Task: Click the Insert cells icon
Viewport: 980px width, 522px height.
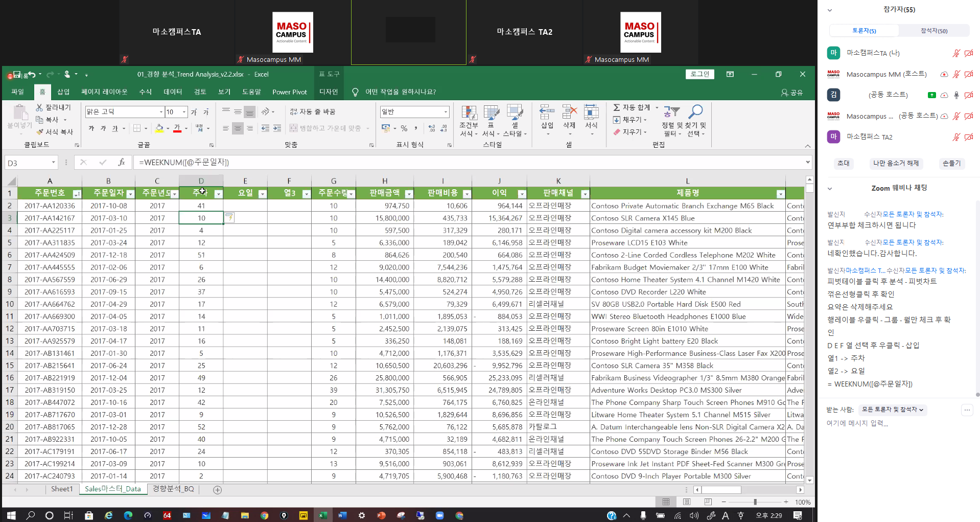Action: click(x=547, y=113)
